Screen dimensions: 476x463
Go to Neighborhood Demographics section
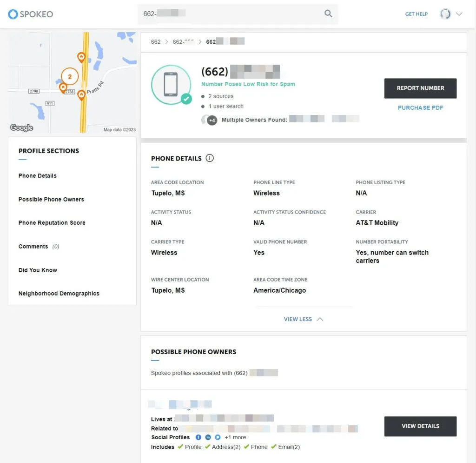tap(59, 294)
